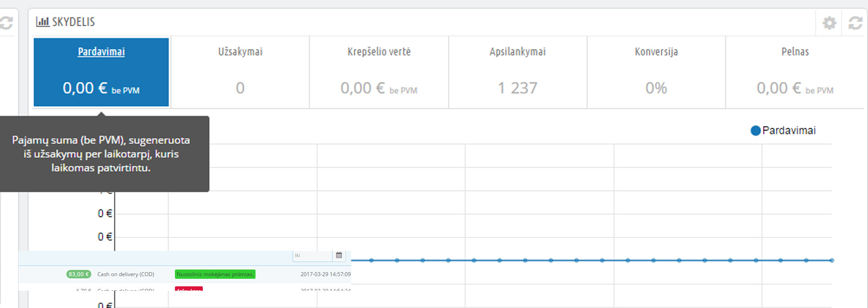868x308 pixels.
Task: Click 'Nuotolinis mokėjimas priimtas.' status label
Action: (215, 274)
